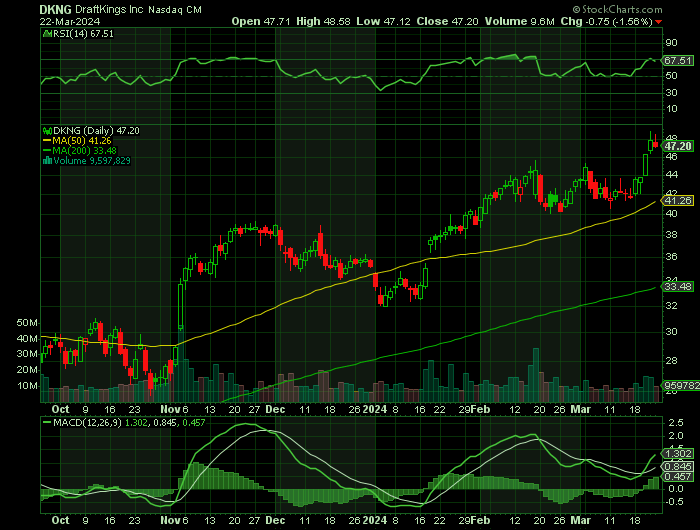700x530 pixels.
Task: Click the High 48.58 value
Action: point(323,21)
